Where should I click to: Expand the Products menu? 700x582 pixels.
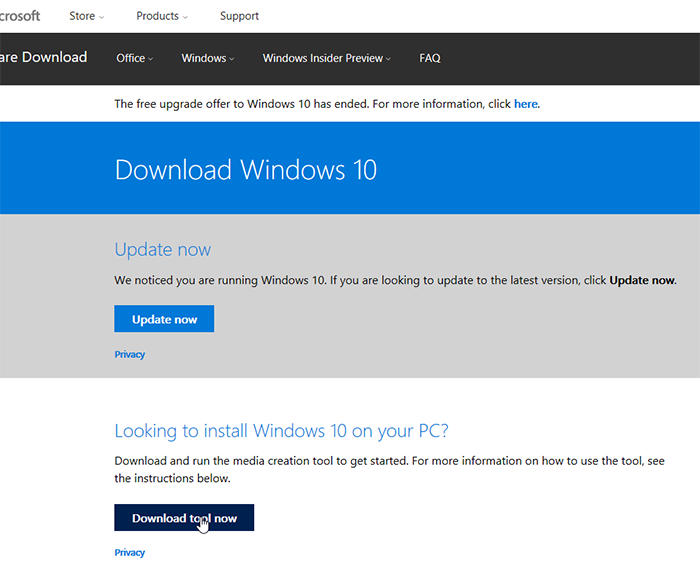(x=162, y=16)
